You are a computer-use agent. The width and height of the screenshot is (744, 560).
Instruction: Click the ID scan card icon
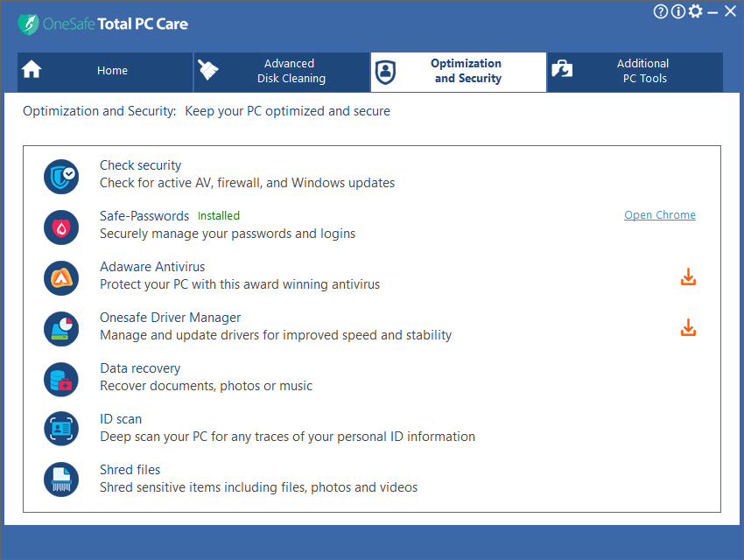(61, 429)
